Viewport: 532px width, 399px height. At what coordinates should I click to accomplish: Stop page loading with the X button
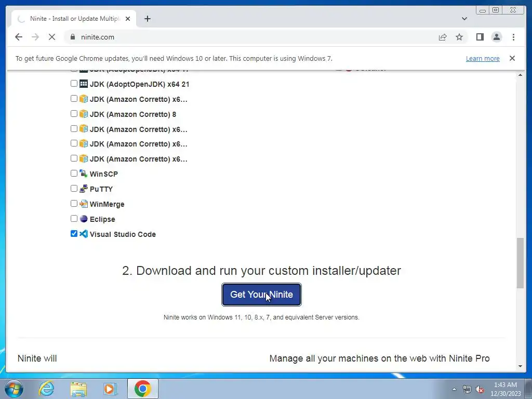[51, 37]
